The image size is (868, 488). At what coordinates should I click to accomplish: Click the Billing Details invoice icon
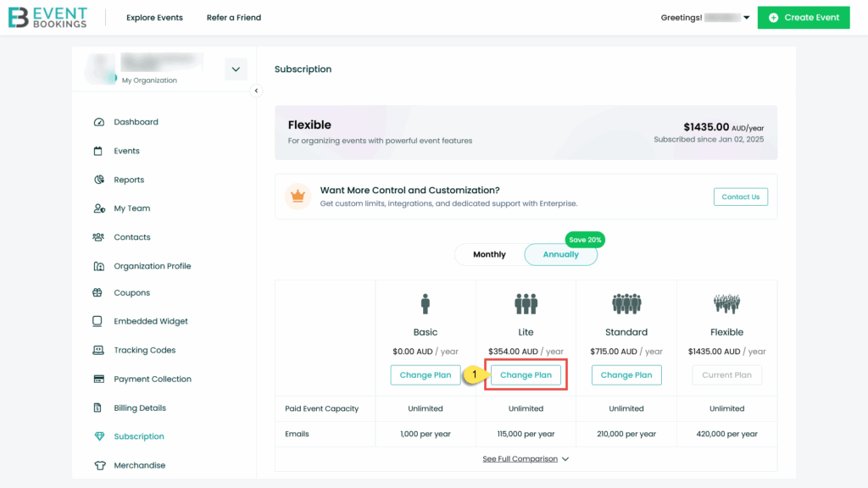click(97, 408)
